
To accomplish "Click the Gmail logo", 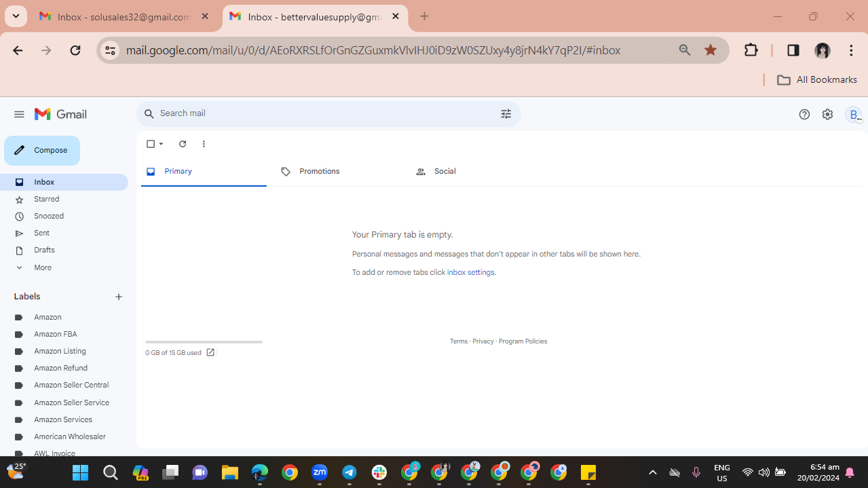I will click(61, 114).
